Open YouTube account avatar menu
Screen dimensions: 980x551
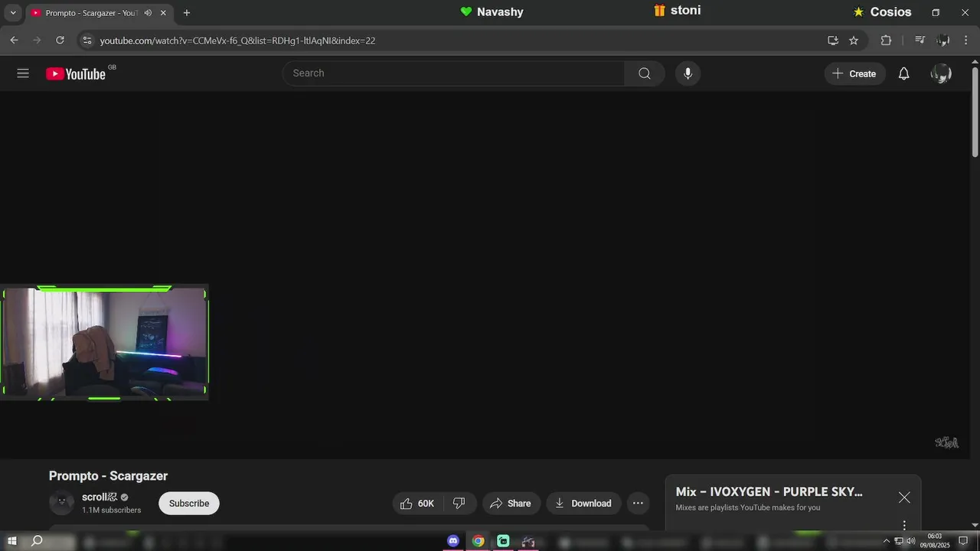(941, 73)
